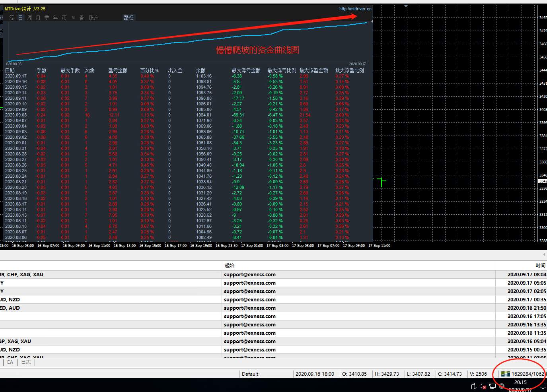The width and height of the screenshot is (547, 392).
Task: Open the mail dated 2020.09.16 11:35
Action: point(273,333)
